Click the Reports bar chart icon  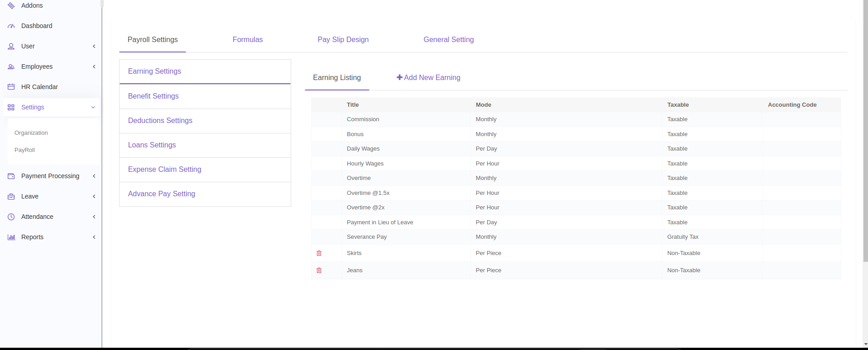pos(11,237)
